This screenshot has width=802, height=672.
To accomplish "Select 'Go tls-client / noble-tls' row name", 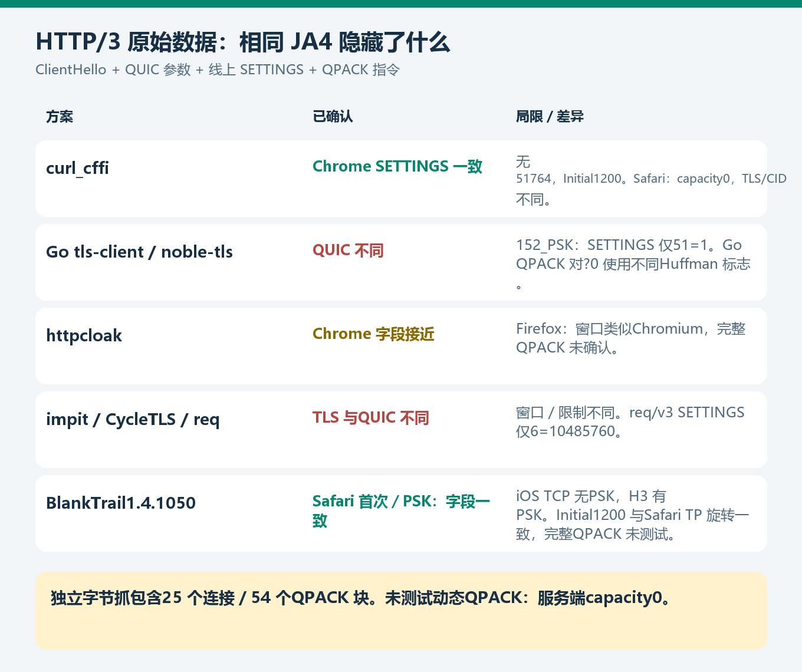I will point(139,252).
